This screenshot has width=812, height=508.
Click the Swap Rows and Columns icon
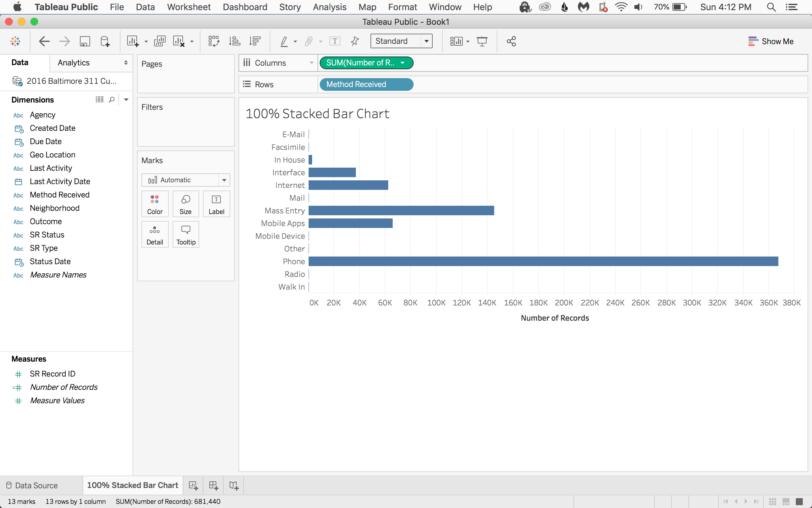click(214, 41)
